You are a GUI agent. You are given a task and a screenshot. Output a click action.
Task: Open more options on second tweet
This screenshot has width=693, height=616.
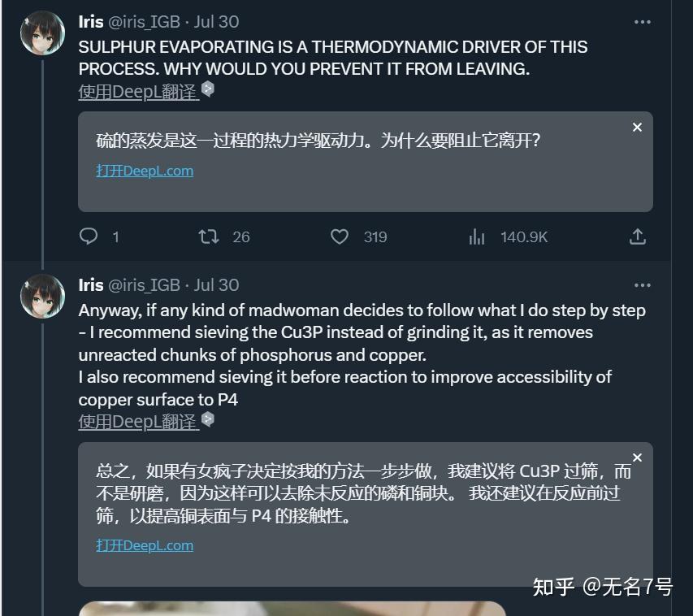[x=642, y=285]
